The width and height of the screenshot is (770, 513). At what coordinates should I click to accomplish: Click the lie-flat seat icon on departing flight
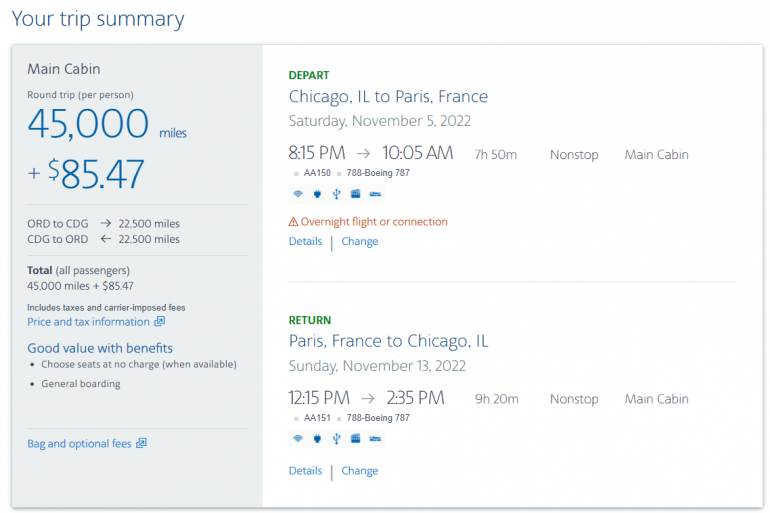click(375, 193)
